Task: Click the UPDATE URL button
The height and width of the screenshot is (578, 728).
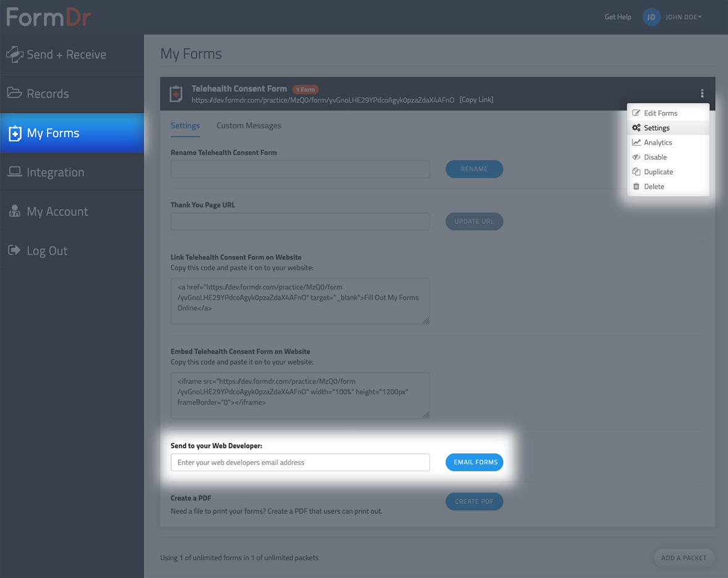Action: coord(474,221)
